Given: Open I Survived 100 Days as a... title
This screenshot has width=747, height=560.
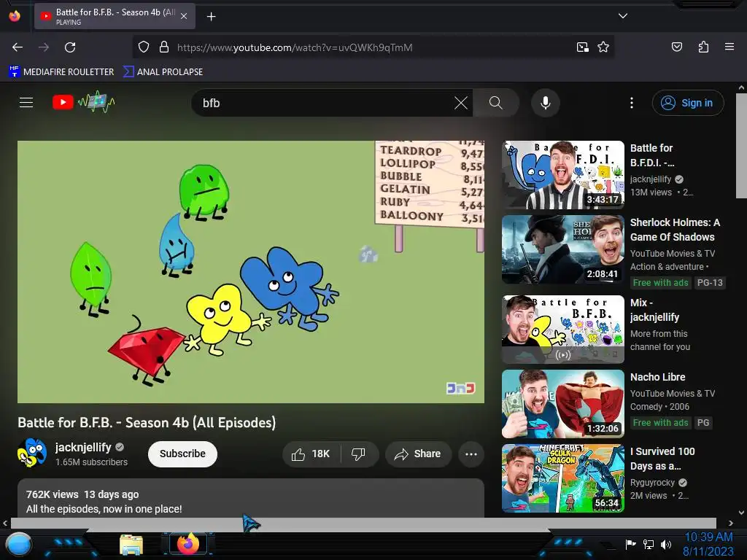Looking at the screenshot, I should pos(662,459).
